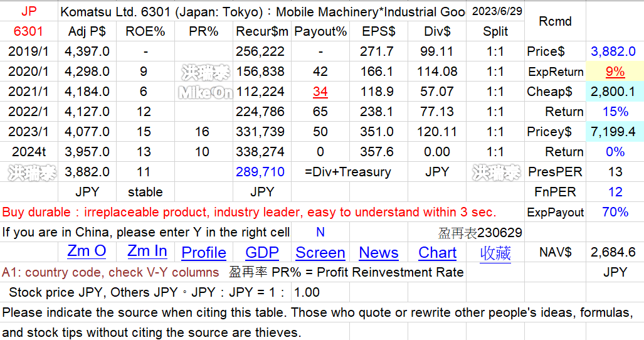The width and height of the screenshot is (644, 340).
Task: Click the Div$ value 114.08
Action: [x=437, y=72]
